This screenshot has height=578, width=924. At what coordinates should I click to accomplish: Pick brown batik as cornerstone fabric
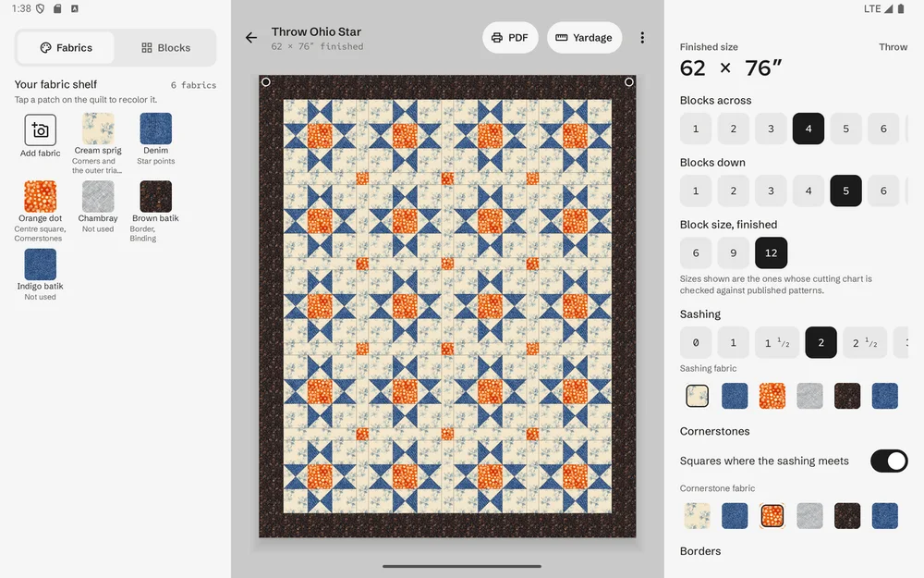click(x=847, y=515)
